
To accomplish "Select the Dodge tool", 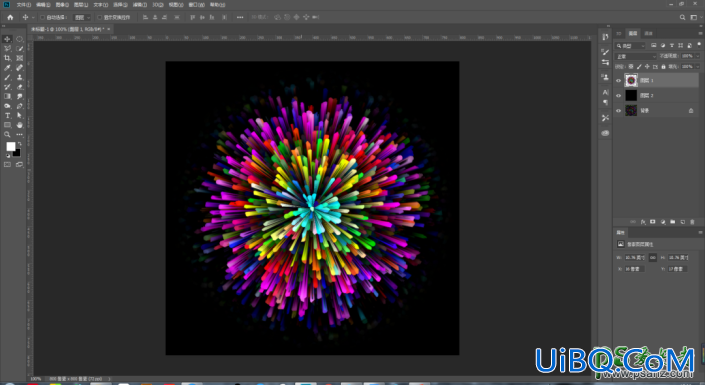I will click(7, 106).
